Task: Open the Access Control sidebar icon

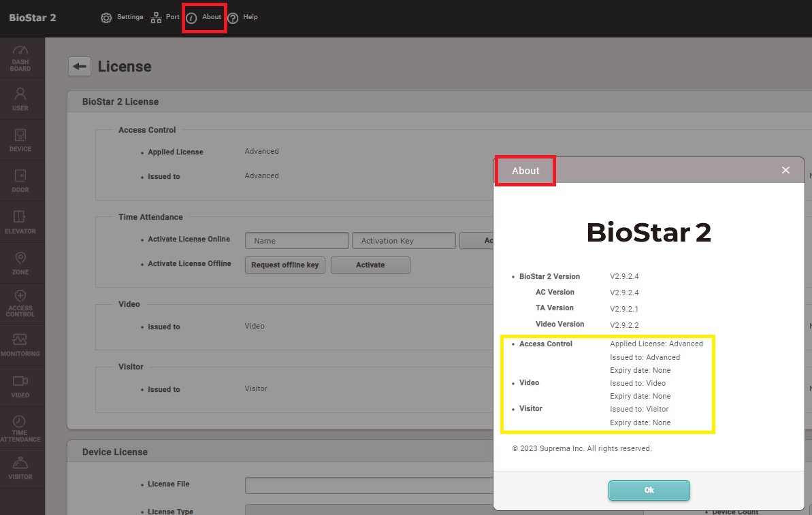Action: (x=20, y=303)
